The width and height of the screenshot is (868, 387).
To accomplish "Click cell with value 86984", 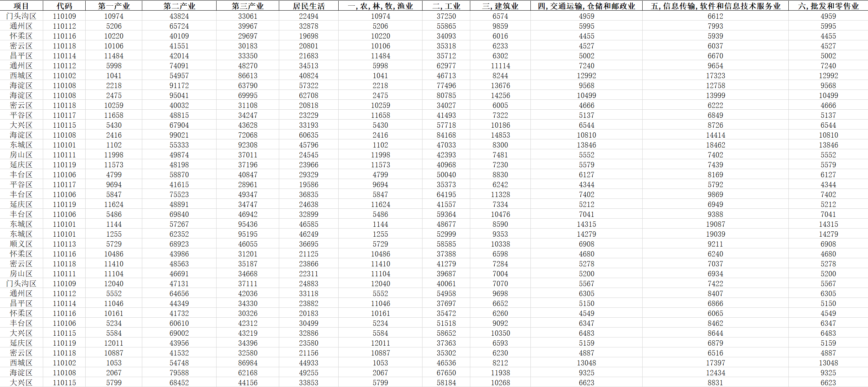I will [x=248, y=363].
